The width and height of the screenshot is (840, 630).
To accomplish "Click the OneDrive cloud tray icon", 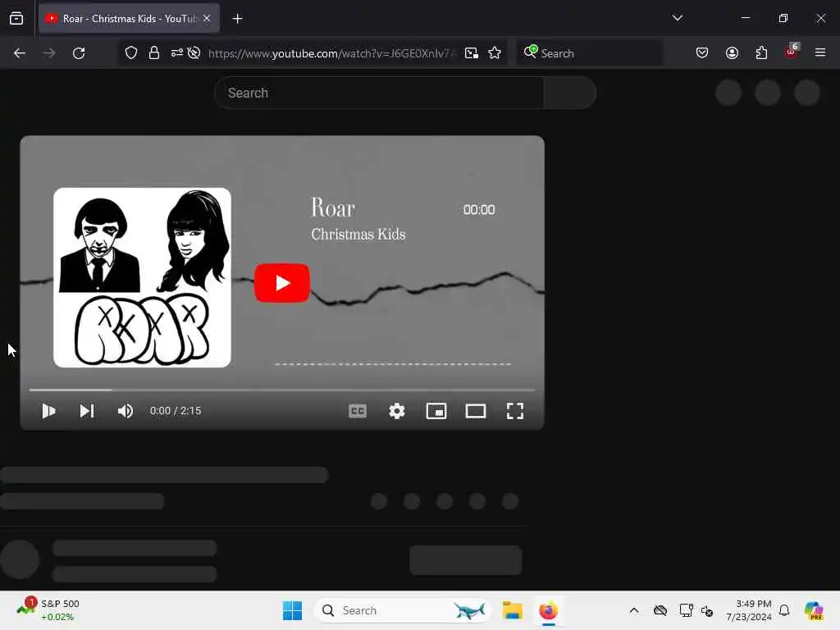I will pos(660,610).
